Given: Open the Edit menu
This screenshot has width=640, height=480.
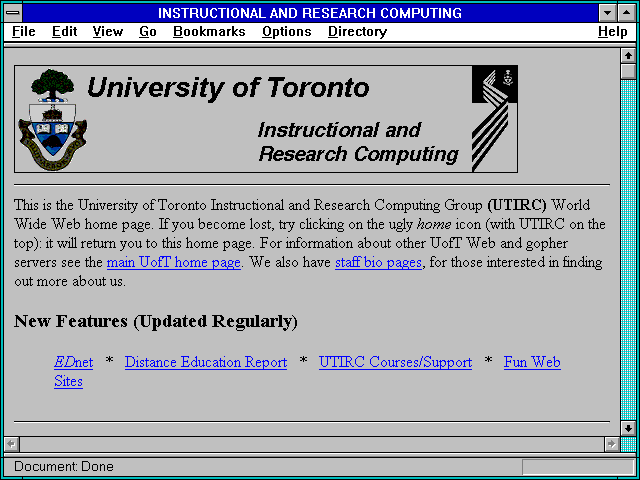Looking at the screenshot, I should 64,31.
